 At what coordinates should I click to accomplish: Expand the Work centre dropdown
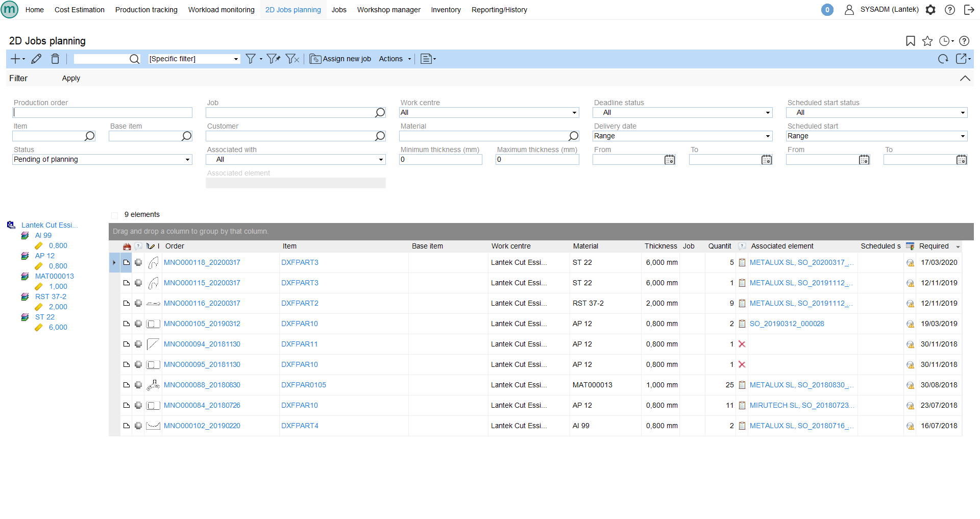(x=489, y=113)
